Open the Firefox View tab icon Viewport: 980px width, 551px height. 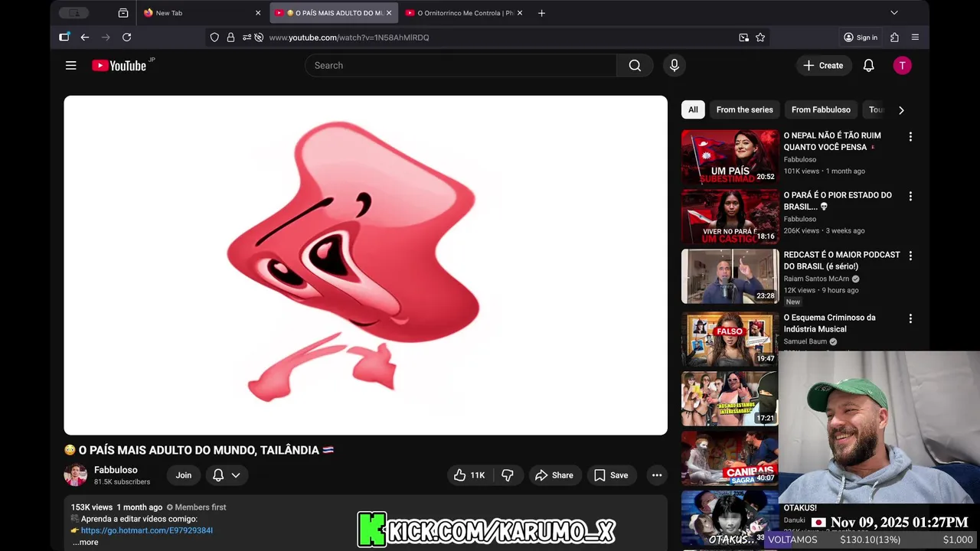123,13
